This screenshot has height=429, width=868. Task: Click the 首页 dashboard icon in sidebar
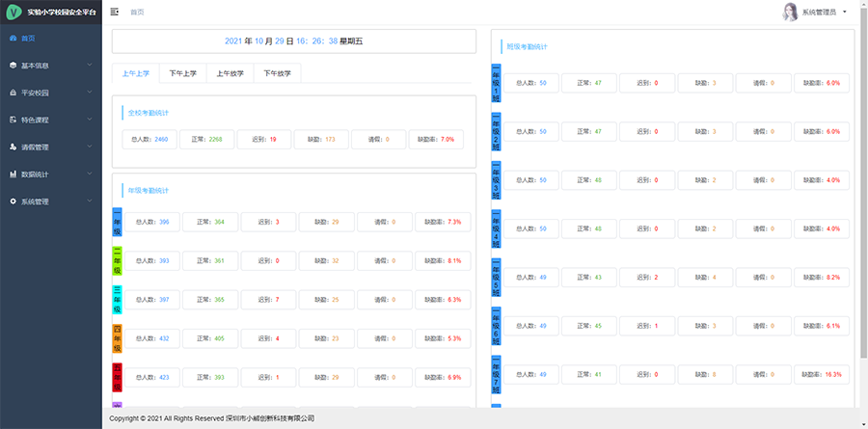click(x=12, y=39)
